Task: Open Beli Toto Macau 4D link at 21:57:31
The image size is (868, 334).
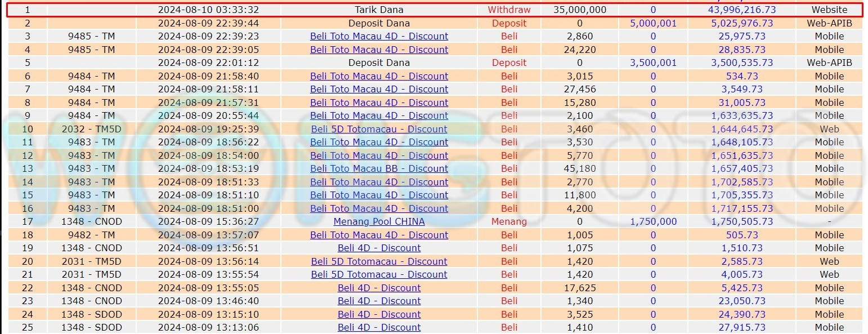Action: [379, 103]
